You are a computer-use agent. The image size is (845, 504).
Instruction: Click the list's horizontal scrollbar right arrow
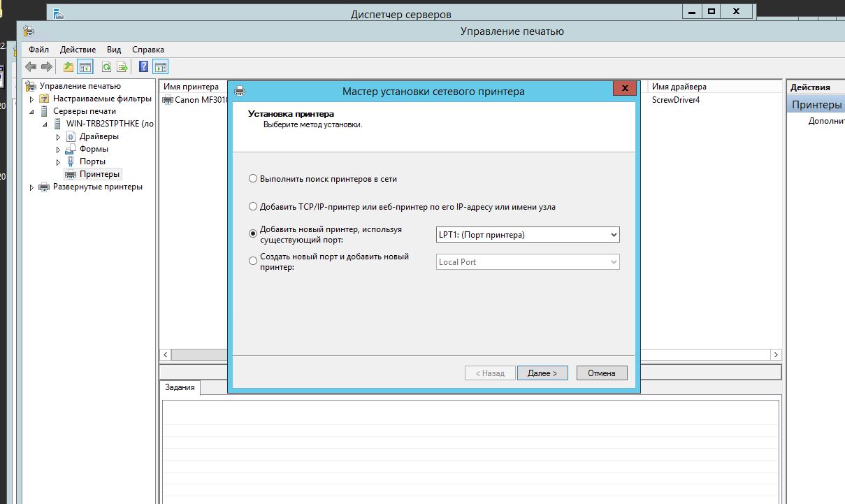click(x=775, y=355)
